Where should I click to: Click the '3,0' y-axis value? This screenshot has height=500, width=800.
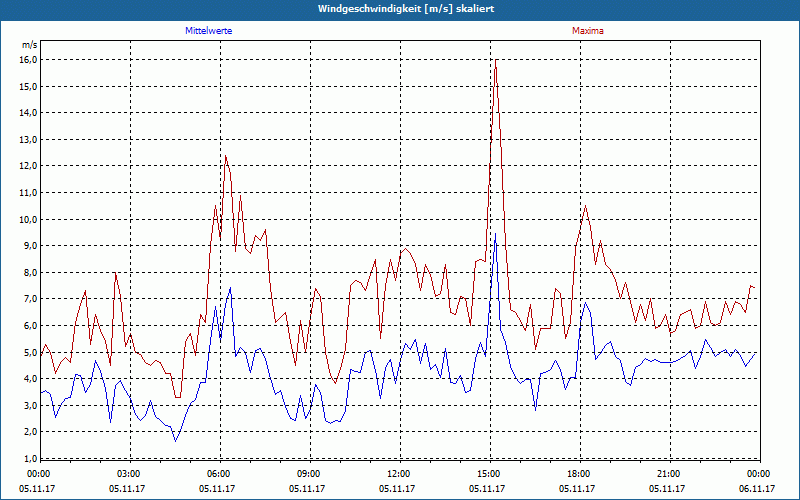(31, 405)
